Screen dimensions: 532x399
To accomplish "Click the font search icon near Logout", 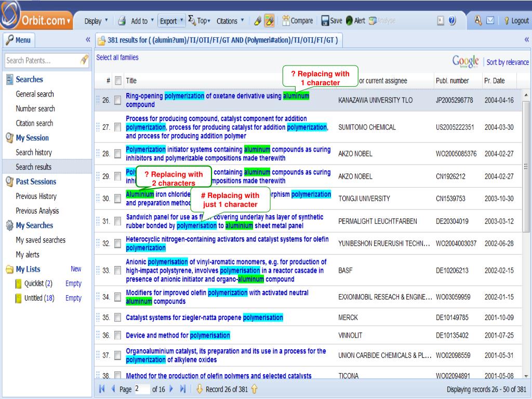I will 478,21.
